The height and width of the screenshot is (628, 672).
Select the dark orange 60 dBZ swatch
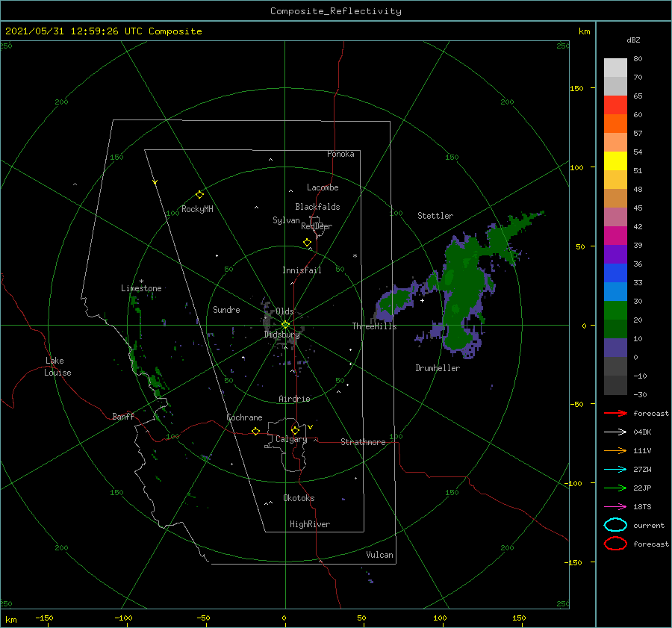point(615,123)
